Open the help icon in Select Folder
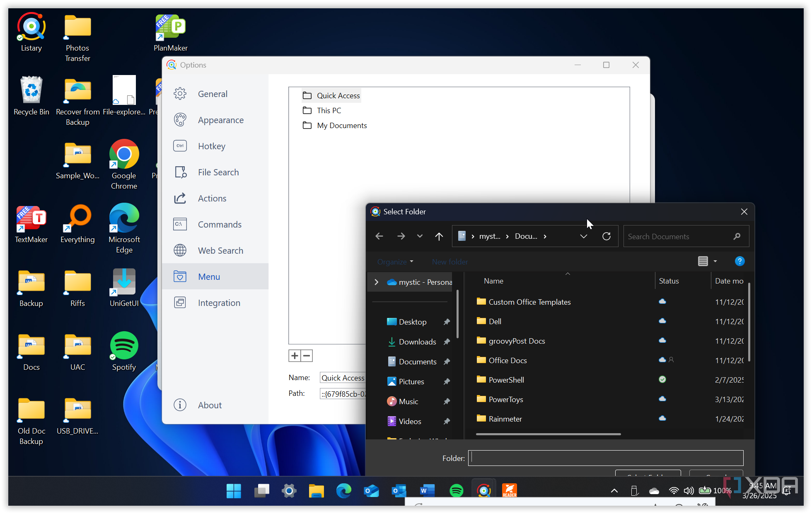This screenshot has height=514, width=812. coord(739,261)
